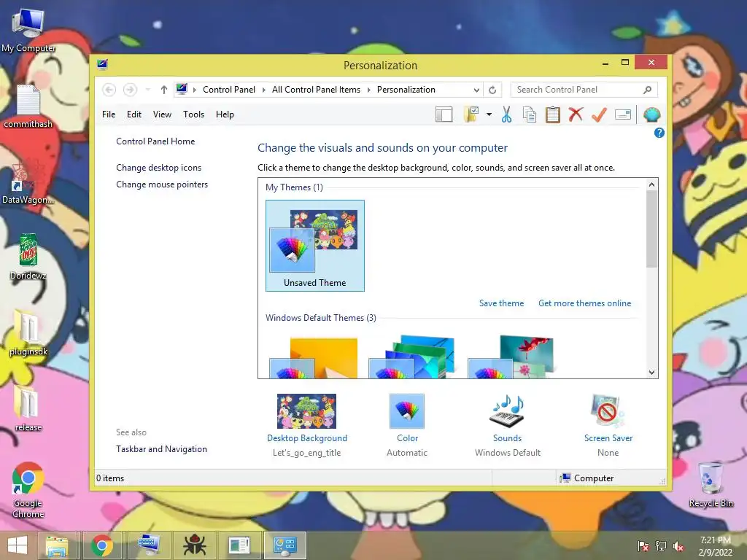The image size is (747, 560).
Task: Click the Personalization window title icon
Action: pyautogui.click(x=102, y=64)
